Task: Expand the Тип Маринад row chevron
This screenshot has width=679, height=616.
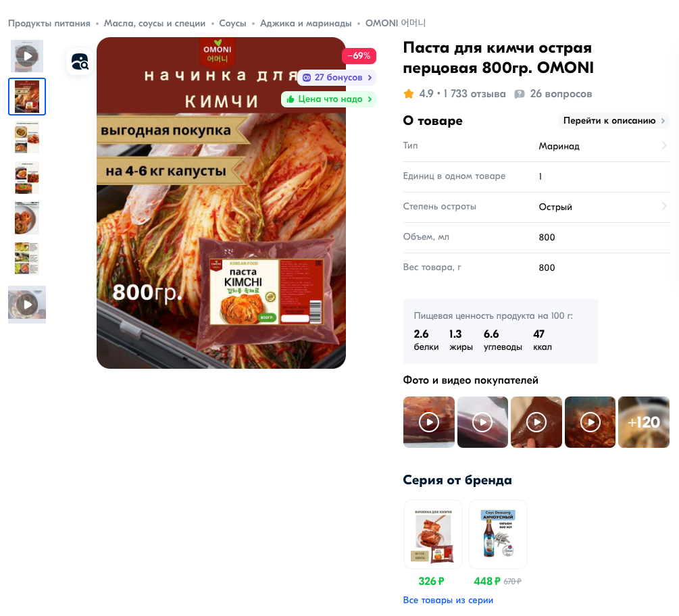Action: point(664,146)
